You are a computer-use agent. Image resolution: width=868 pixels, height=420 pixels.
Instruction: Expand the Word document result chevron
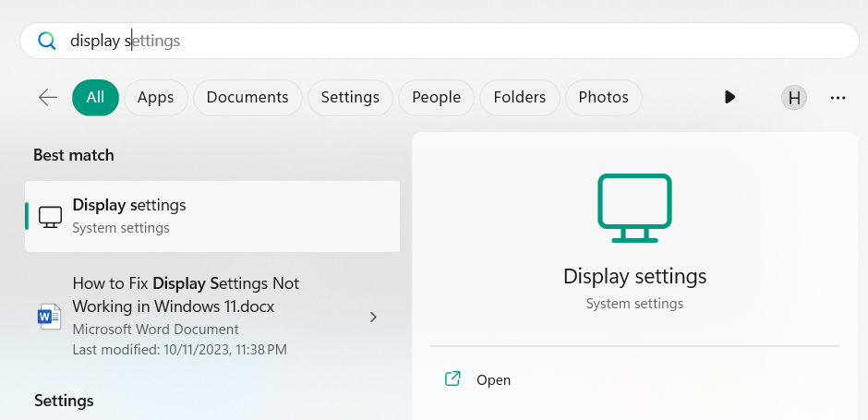click(373, 317)
